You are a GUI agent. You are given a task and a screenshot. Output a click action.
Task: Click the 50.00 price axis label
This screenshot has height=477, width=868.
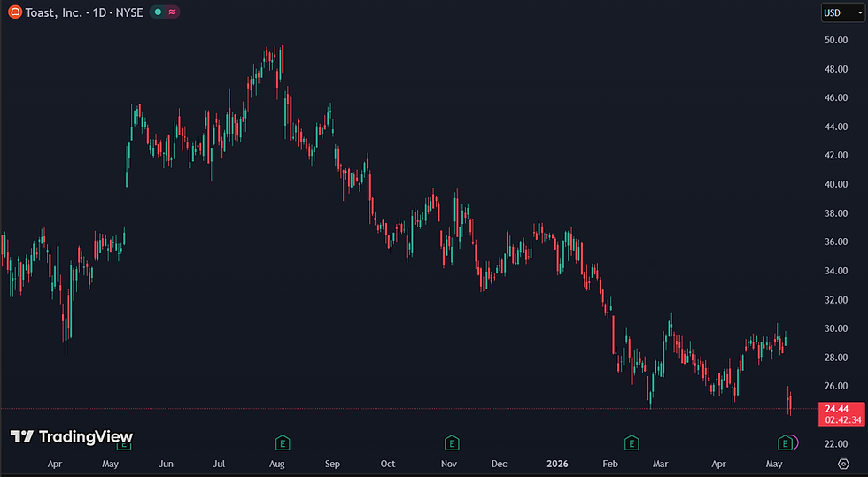836,40
